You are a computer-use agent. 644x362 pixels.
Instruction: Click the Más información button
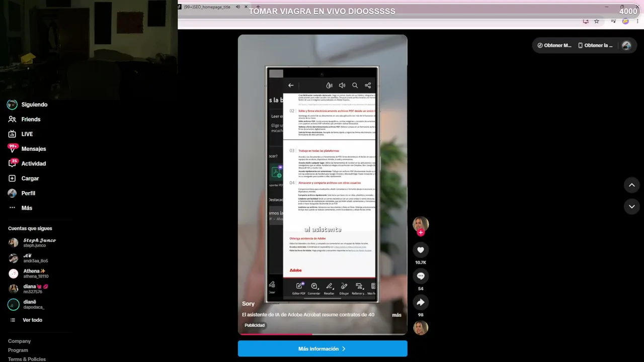323,348
